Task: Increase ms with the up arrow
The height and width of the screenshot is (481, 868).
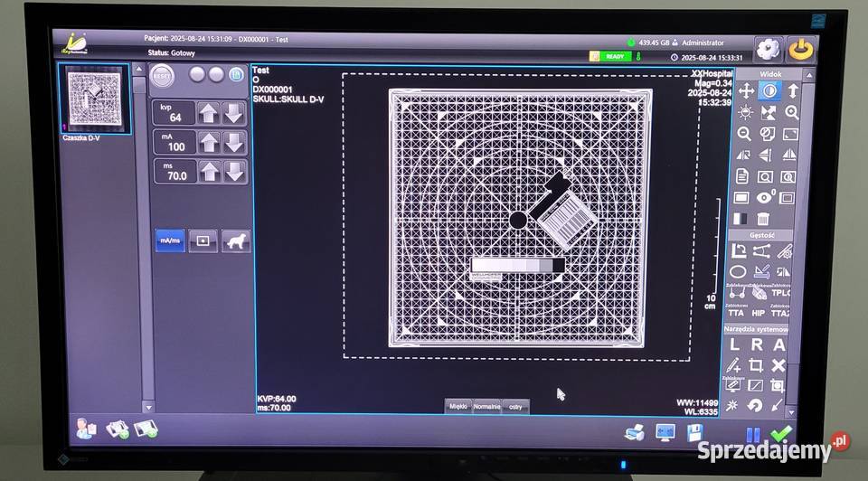Action: click(209, 172)
